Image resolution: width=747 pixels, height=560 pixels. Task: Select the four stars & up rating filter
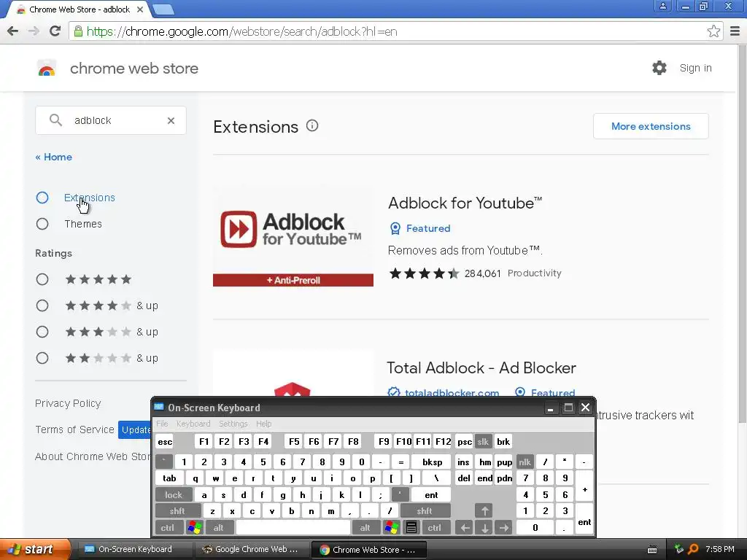(x=42, y=306)
